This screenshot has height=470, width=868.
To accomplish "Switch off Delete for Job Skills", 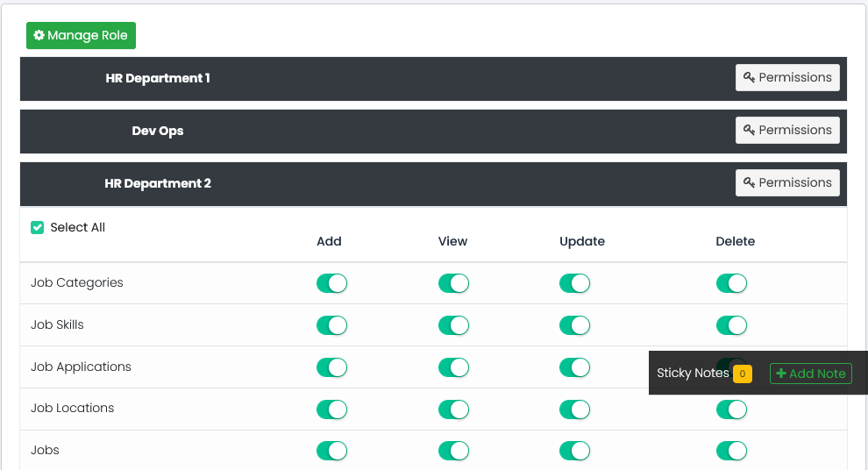I will point(731,325).
